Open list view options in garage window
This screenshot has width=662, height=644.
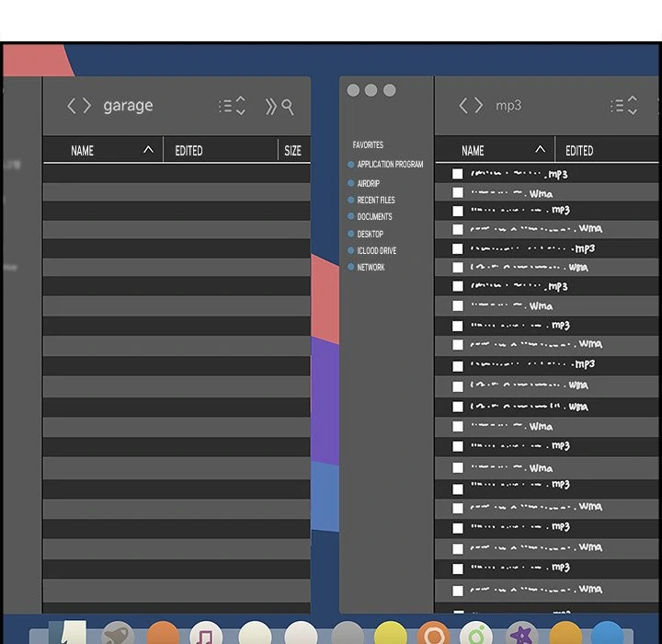pos(232,106)
